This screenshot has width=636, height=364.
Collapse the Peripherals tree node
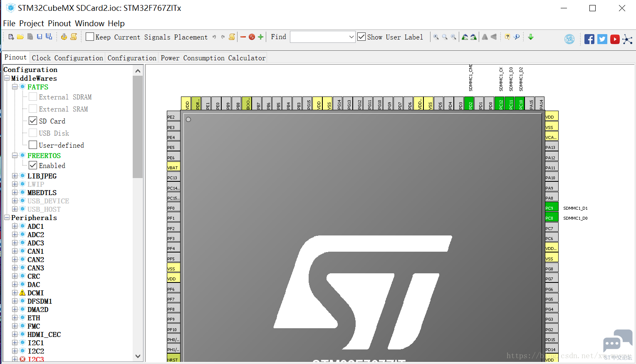tap(7, 218)
